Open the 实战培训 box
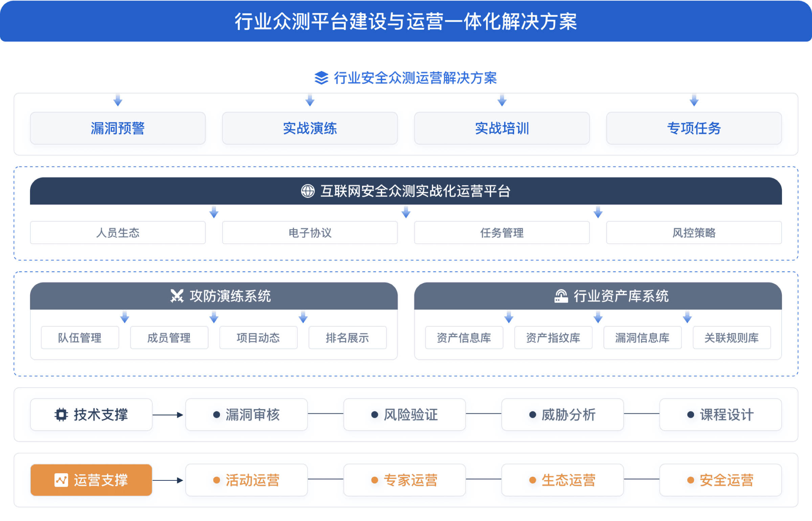 (502, 128)
